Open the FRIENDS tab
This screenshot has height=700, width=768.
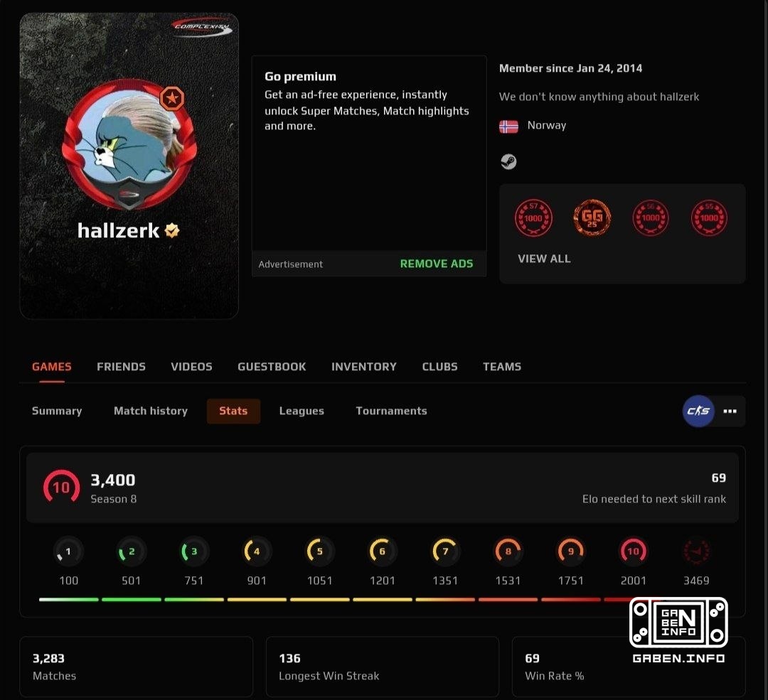[x=121, y=367]
